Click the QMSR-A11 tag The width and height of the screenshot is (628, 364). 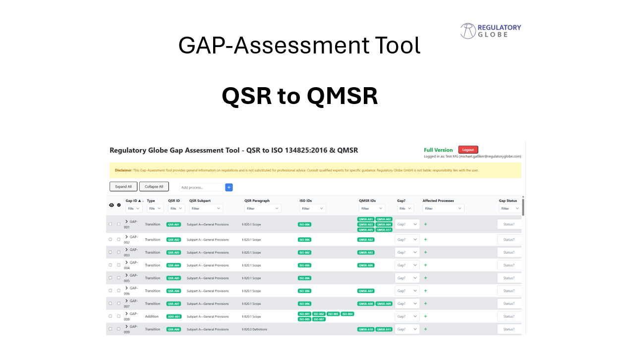tap(384, 329)
